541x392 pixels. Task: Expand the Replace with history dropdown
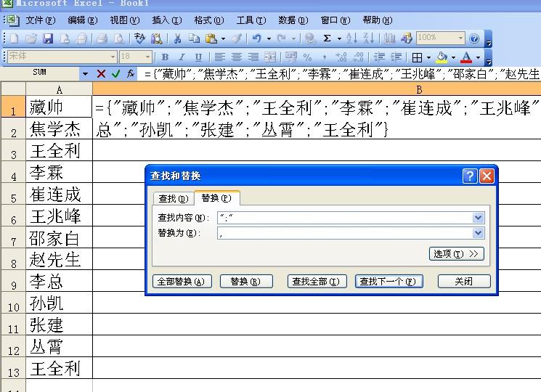tap(478, 233)
